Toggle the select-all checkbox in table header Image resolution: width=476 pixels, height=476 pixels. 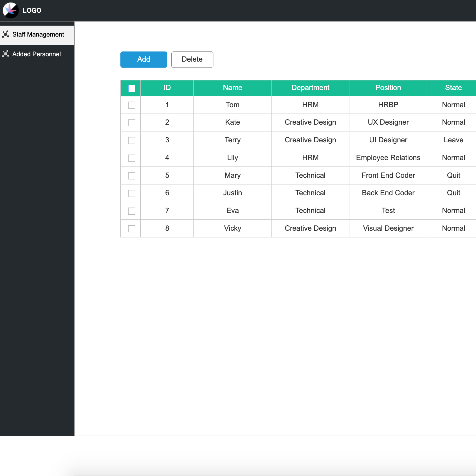[132, 88]
